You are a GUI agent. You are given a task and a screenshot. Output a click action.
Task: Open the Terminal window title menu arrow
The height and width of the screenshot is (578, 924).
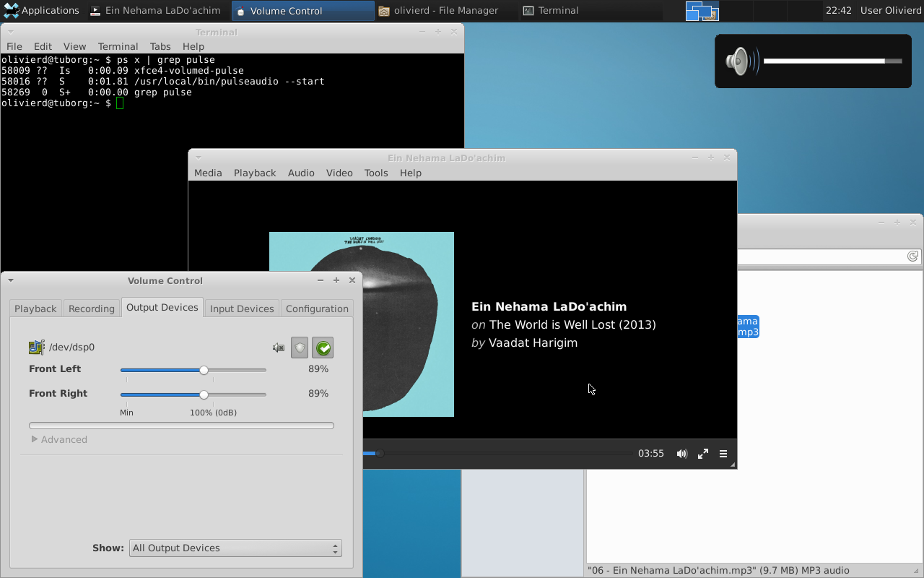coord(11,32)
